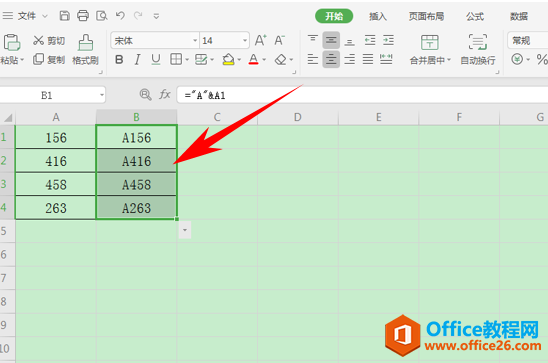
Task: Toggle horizontal center alignment
Action: click(331, 59)
